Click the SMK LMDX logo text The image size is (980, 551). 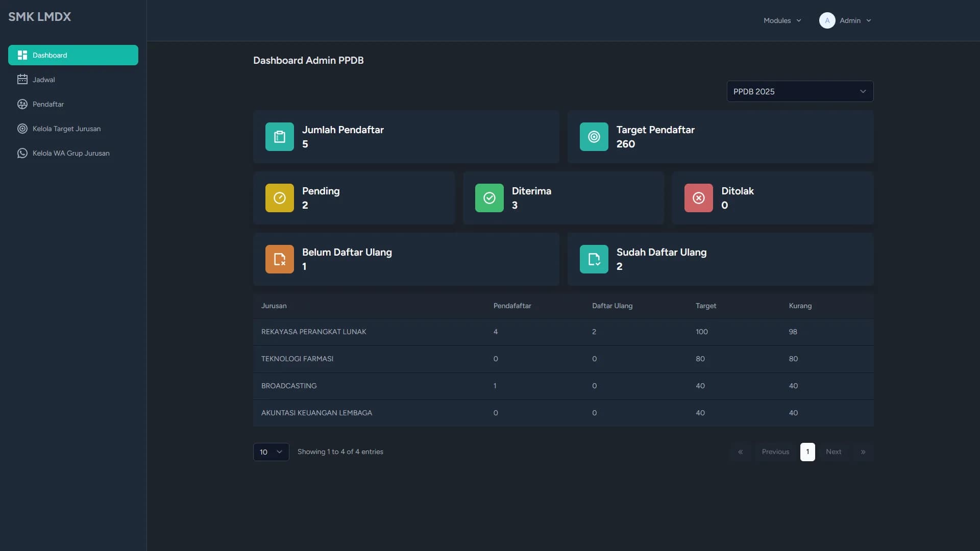point(39,16)
